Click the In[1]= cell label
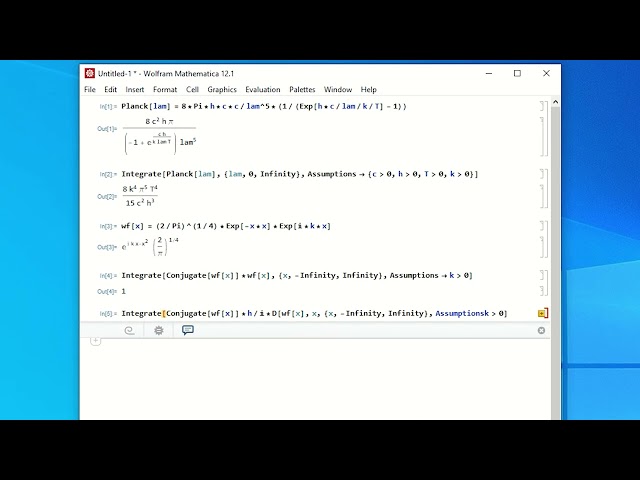Image resolution: width=640 pixels, height=480 pixels. [x=108, y=107]
